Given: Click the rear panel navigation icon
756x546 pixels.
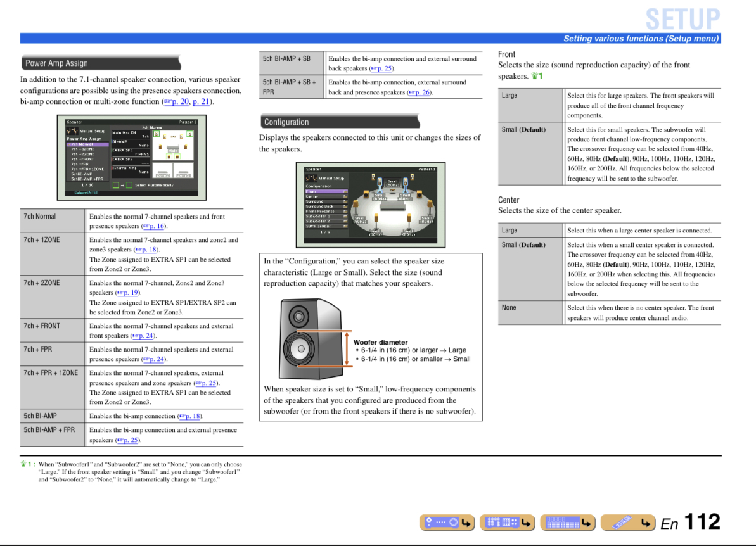Looking at the screenshot, I should pyautogui.click(x=507, y=522).
